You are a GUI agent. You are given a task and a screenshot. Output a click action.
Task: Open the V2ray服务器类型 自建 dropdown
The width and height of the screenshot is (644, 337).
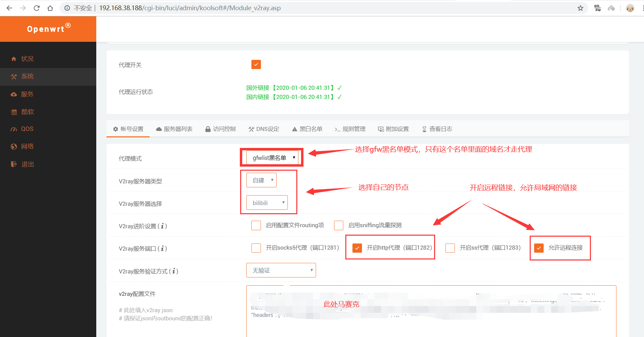(261, 180)
